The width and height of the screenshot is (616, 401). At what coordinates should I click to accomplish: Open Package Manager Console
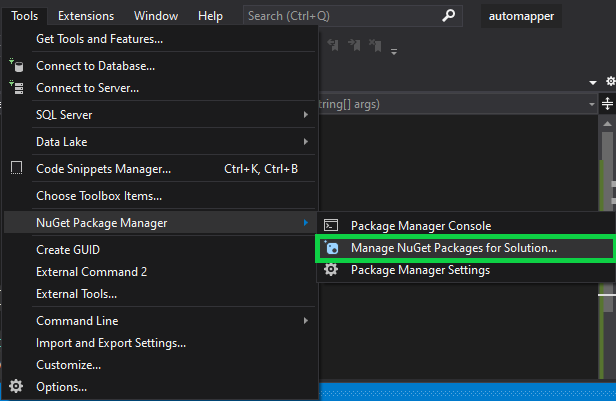pos(466,226)
